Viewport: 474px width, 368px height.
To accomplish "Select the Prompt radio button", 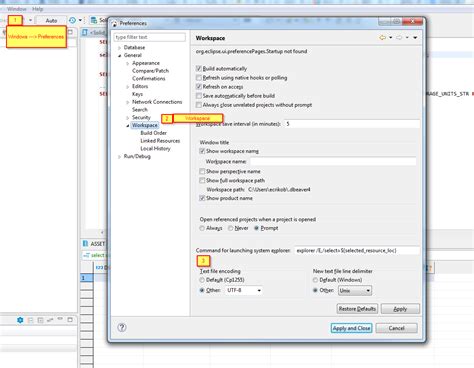I will click(x=256, y=228).
